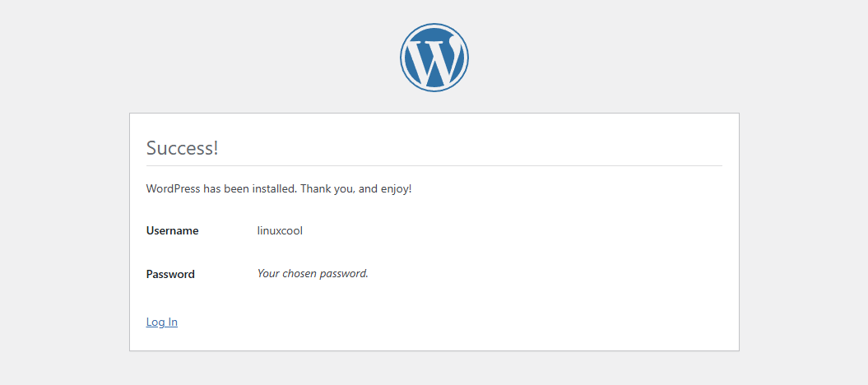Click the bold "Username" label
This screenshot has height=385, width=868.
tap(172, 231)
